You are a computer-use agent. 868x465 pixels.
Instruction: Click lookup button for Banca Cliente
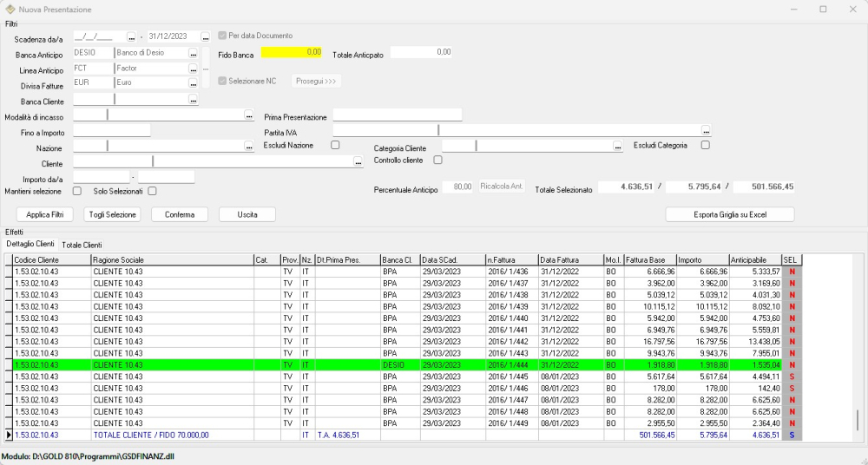click(x=194, y=100)
